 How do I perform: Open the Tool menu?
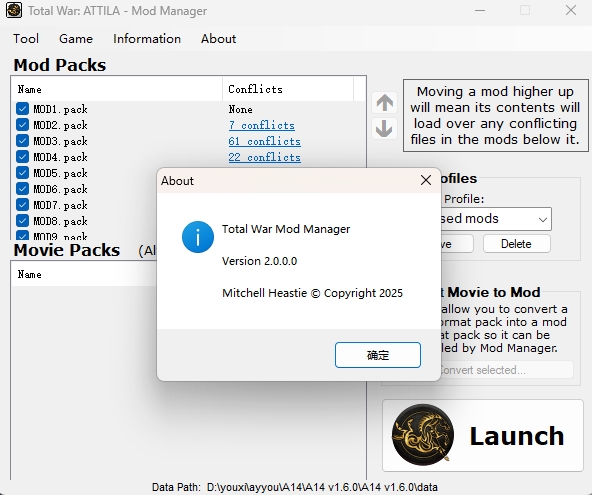[x=26, y=39]
